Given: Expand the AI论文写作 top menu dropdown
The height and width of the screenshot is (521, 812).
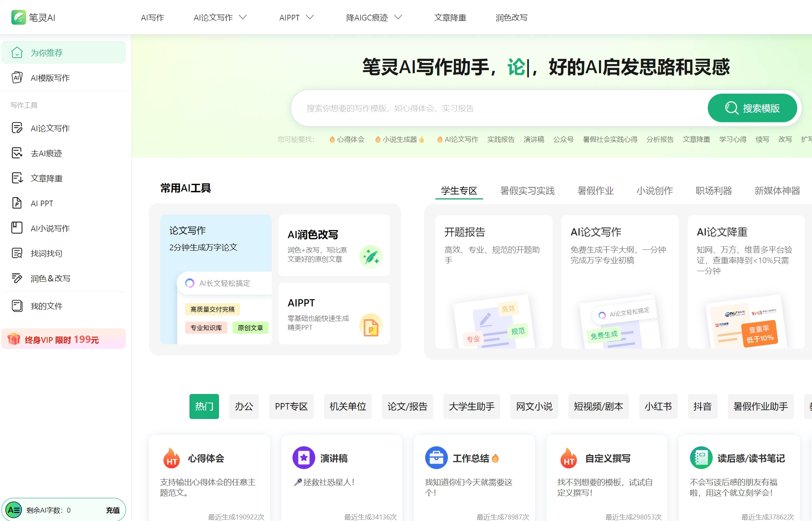Looking at the screenshot, I should (x=243, y=17).
